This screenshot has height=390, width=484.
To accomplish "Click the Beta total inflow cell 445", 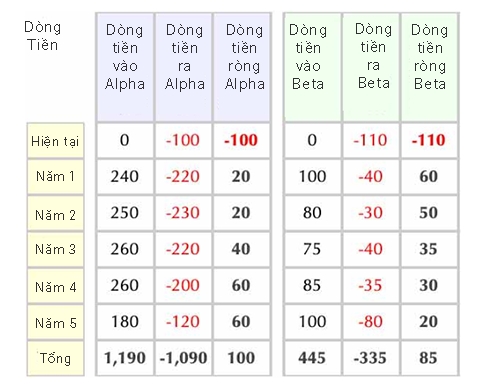I will pos(313,358).
